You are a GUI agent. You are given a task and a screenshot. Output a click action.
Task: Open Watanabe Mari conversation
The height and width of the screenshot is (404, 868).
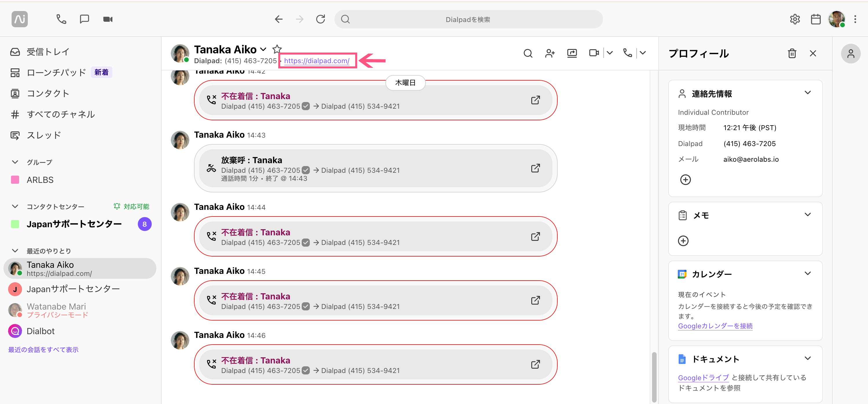coord(80,310)
